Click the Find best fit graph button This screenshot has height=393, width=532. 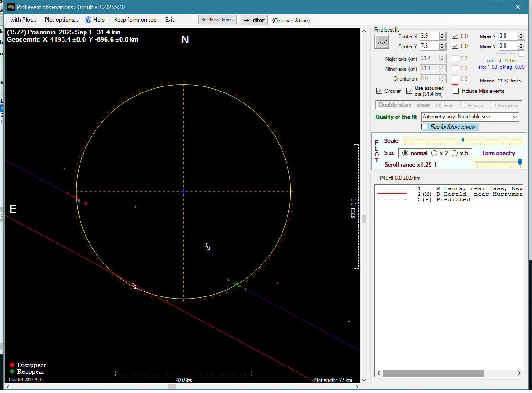click(382, 42)
